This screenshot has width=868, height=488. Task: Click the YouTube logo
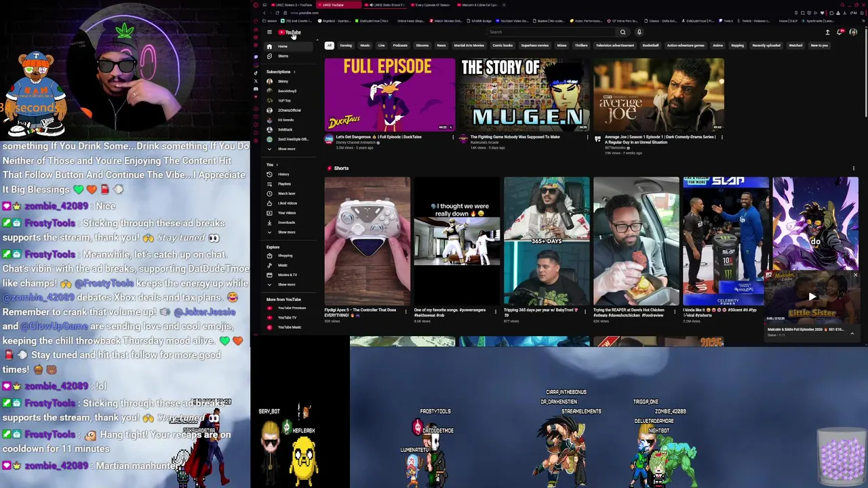(x=290, y=32)
